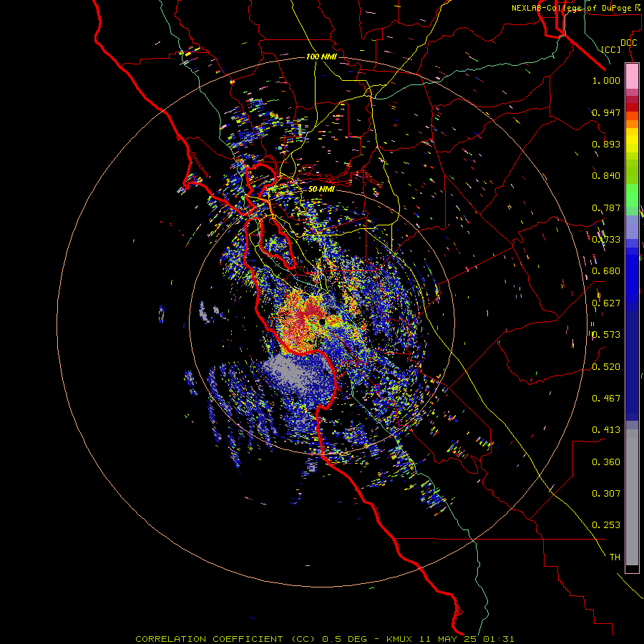This screenshot has height=644, width=644.
Task: Click the 0.947 scale value
Action: tap(606, 112)
